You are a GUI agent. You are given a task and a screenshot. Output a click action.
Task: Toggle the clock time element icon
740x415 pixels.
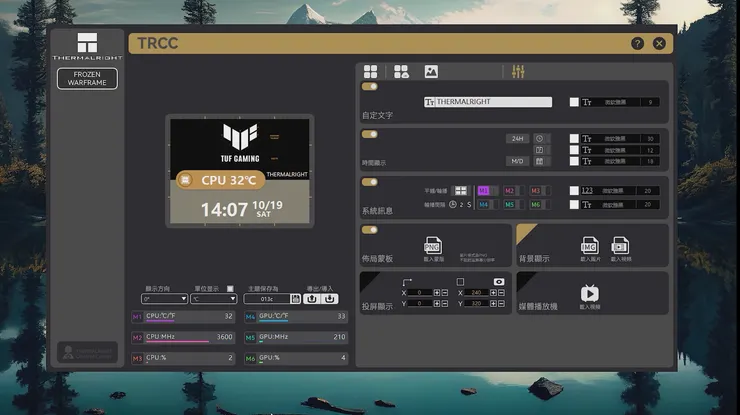click(539, 138)
